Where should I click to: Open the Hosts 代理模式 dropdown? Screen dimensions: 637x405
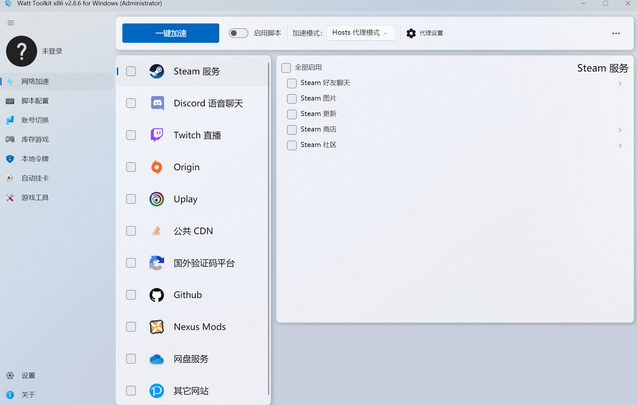(x=360, y=33)
